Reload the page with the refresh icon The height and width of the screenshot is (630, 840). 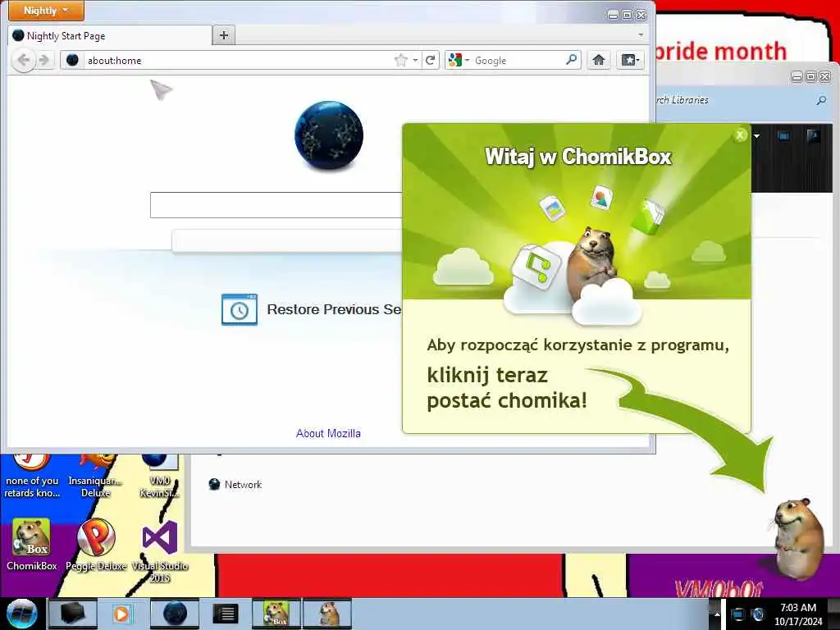click(x=430, y=60)
